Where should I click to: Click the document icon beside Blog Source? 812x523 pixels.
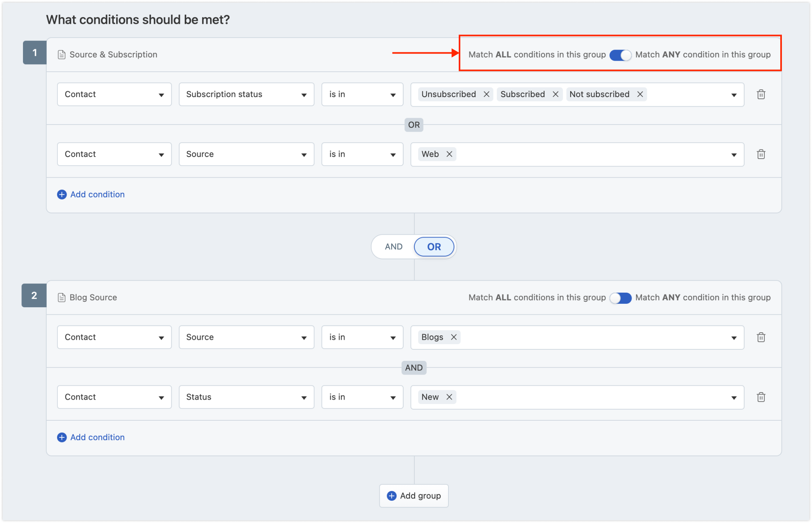tap(61, 298)
